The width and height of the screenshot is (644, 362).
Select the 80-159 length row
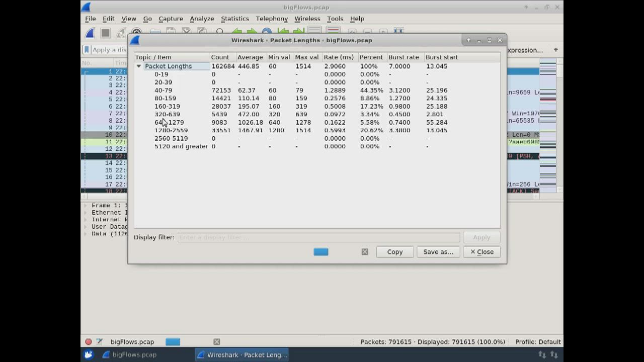point(317,99)
